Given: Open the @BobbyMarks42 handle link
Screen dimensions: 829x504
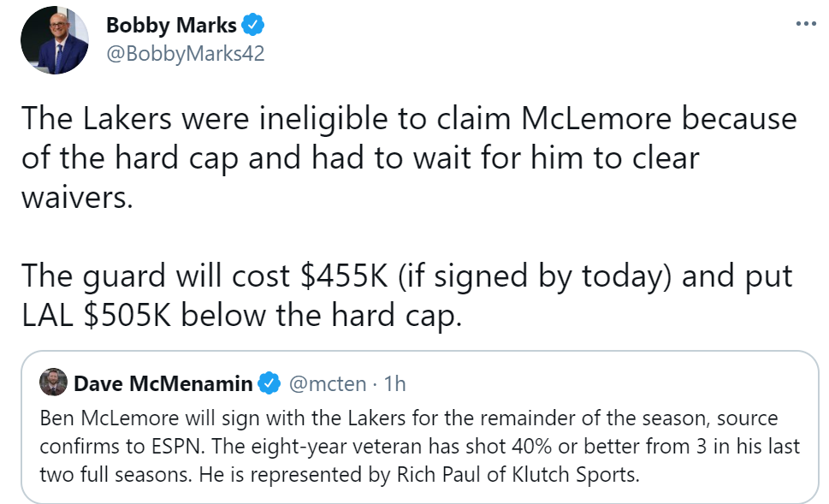Looking at the screenshot, I should pyautogui.click(x=185, y=53).
